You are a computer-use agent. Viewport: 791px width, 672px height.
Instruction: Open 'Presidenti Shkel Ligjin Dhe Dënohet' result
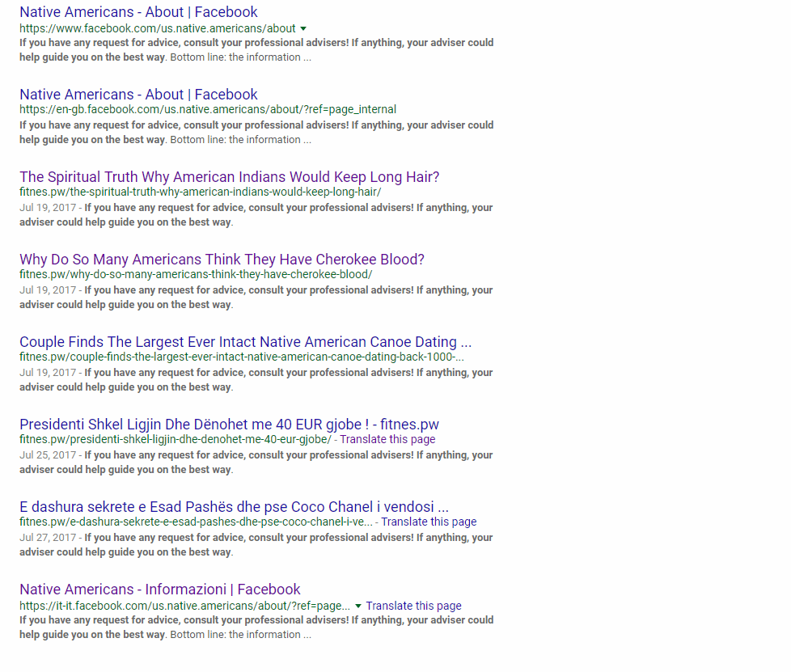(x=229, y=425)
